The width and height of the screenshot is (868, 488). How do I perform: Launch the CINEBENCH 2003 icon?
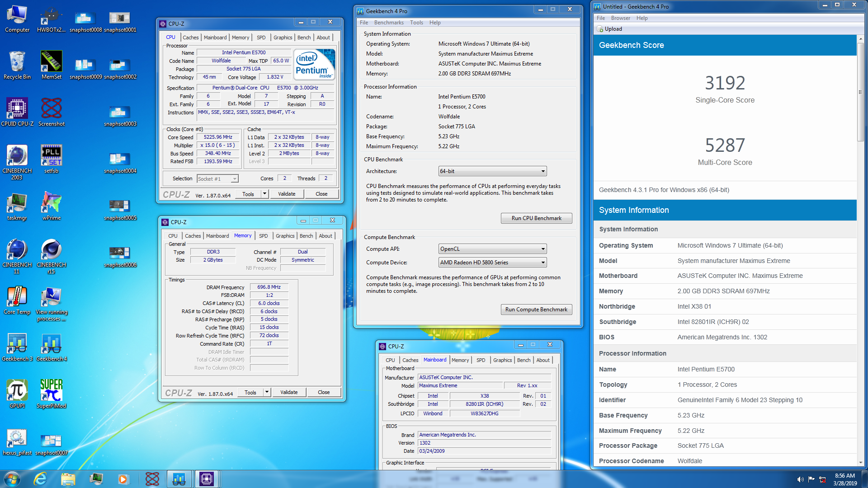17,162
